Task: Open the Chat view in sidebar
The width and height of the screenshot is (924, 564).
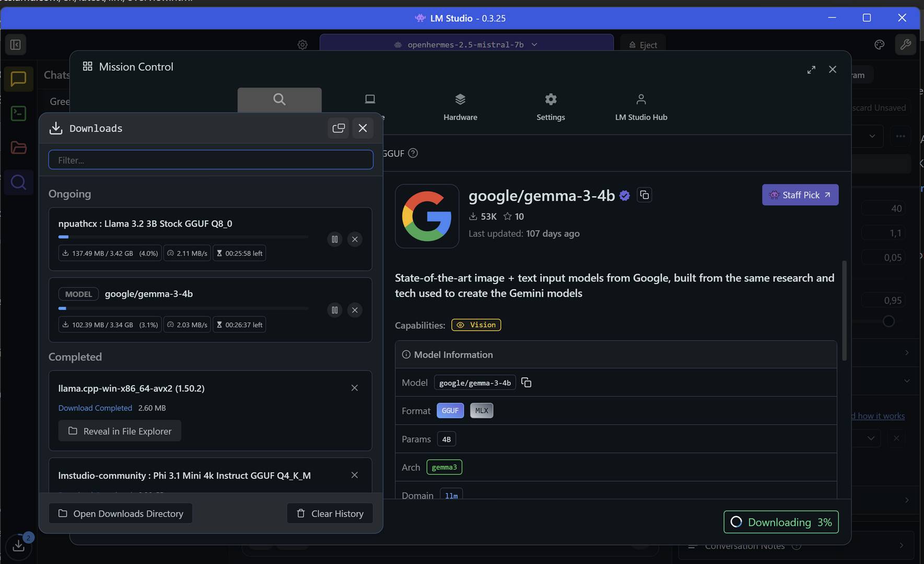Action: coord(18,79)
